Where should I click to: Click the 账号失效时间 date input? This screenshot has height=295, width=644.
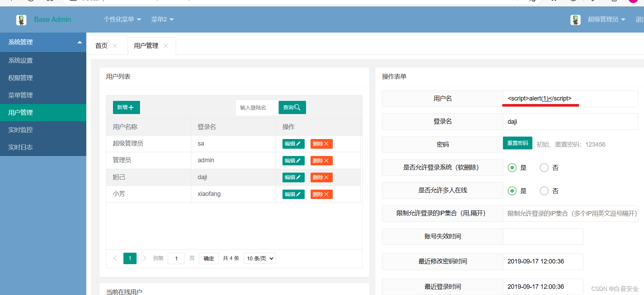click(x=543, y=236)
